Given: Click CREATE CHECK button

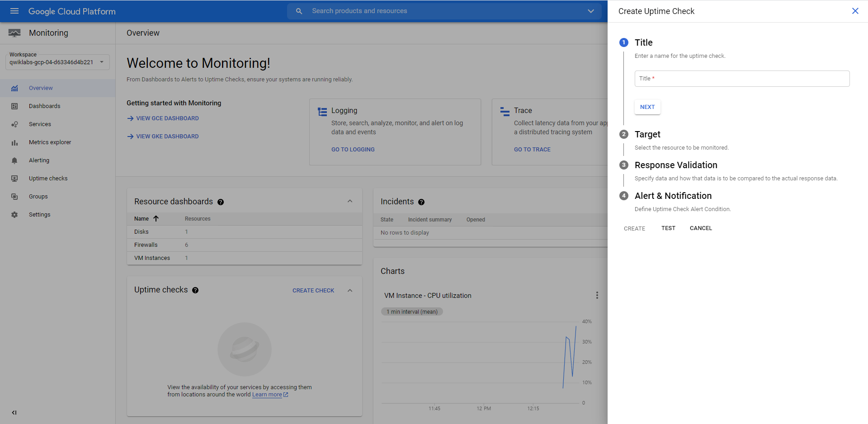Looking at the screenshot, I should [x=313, y=291].
